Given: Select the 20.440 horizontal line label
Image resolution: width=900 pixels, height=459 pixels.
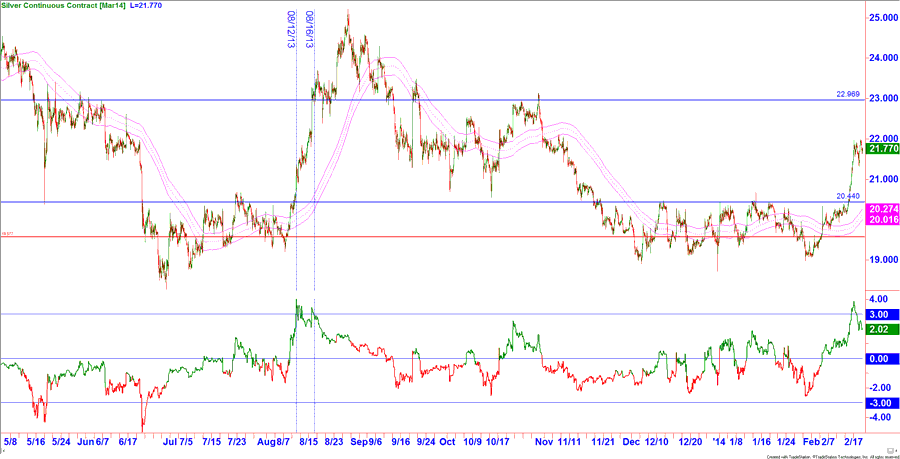Looking at the screenshot, I should [x=847, y=196].
